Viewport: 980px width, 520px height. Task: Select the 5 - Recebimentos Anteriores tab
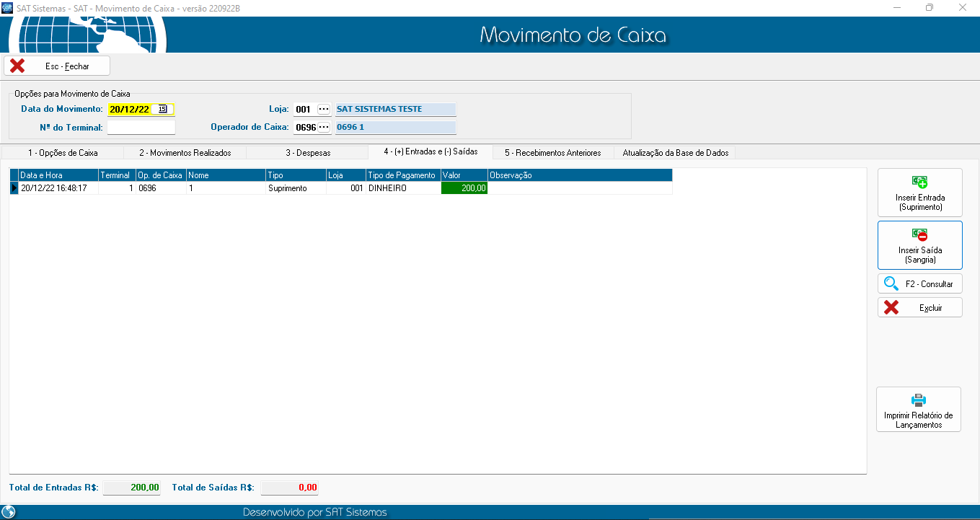(552, 153)
